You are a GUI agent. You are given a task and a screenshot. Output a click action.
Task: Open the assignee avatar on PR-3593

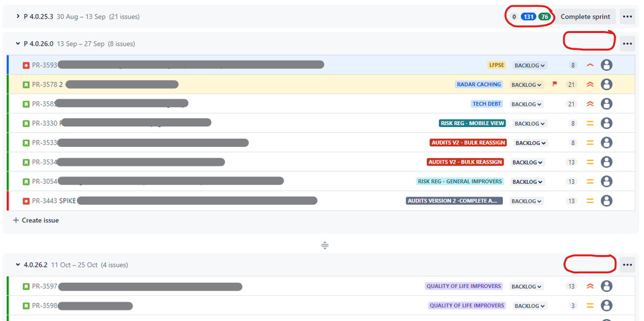[607, 65]
